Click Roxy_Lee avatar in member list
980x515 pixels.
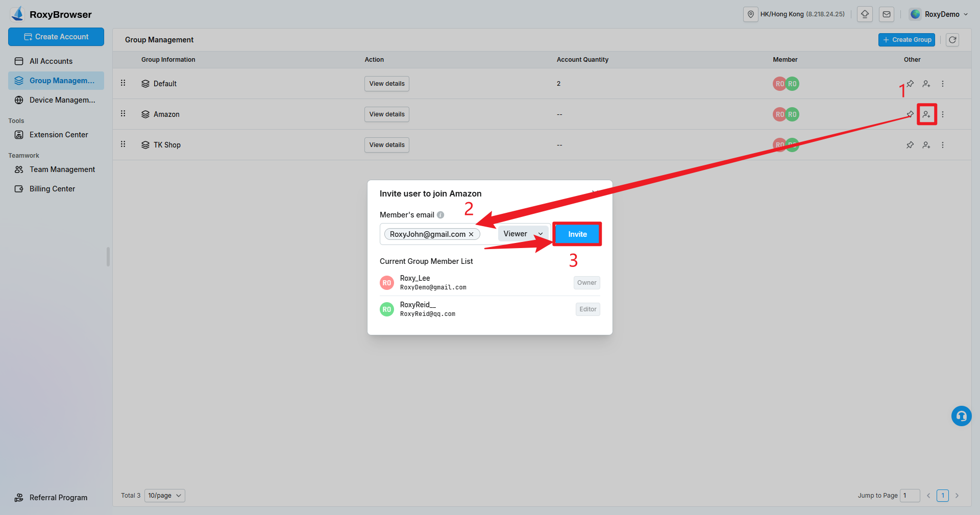point(387,283)
